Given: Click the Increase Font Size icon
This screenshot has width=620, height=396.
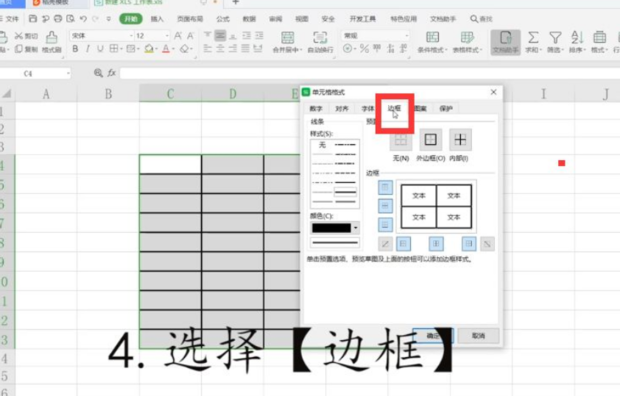Looking at the screenshot, I should tap(178, 36).
